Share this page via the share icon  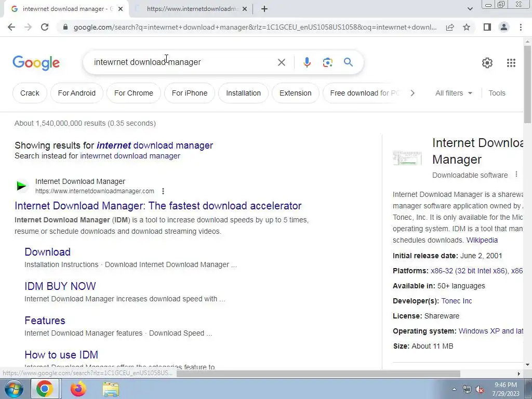[x=450, y=27]
